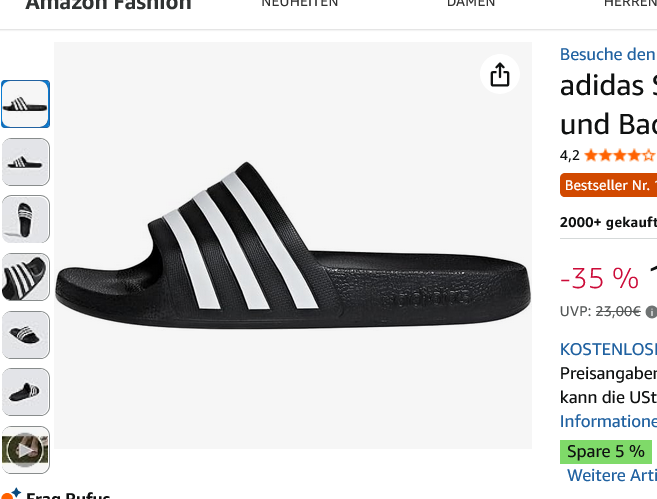Show the third thumbnail, upright slide view
This screenshot has width=657, height=499.
pyautogui.click(x=26, y=219)
